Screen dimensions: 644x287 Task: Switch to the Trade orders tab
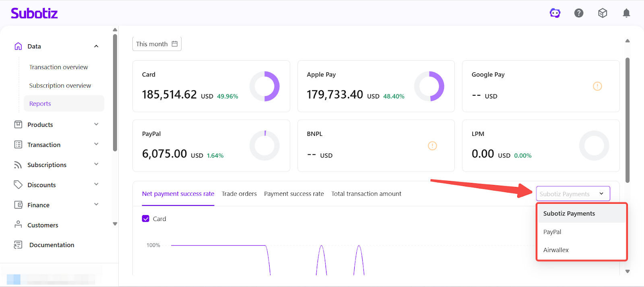coord(239,194)
